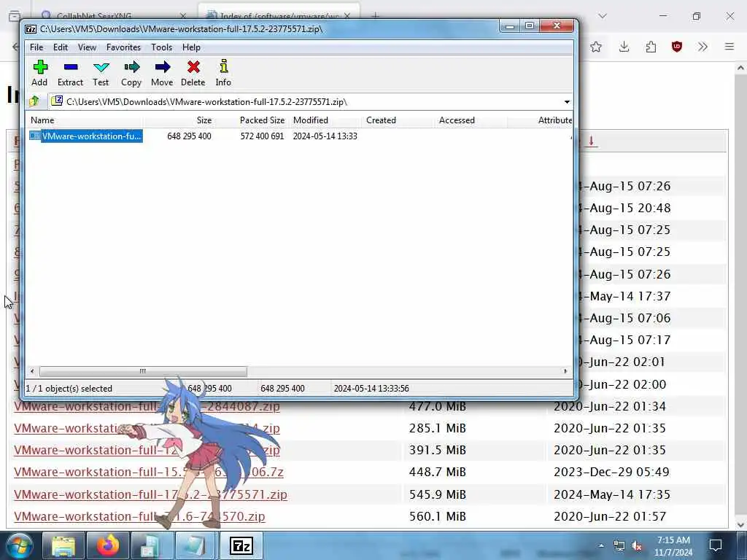Open the notepad taskbar icon
Screen dimensions: 747x560
click(196, 545)
